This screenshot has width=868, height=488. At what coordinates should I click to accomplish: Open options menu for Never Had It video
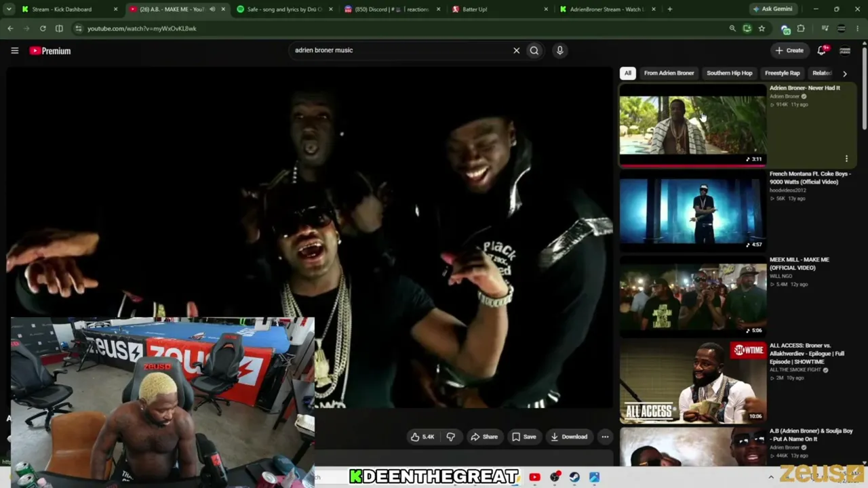pyautogui.click(x=846, y=159)
